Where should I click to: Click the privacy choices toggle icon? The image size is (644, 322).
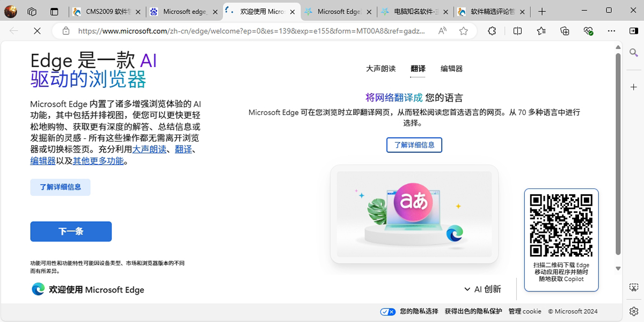pyautogui.click(x=387, y=311)
